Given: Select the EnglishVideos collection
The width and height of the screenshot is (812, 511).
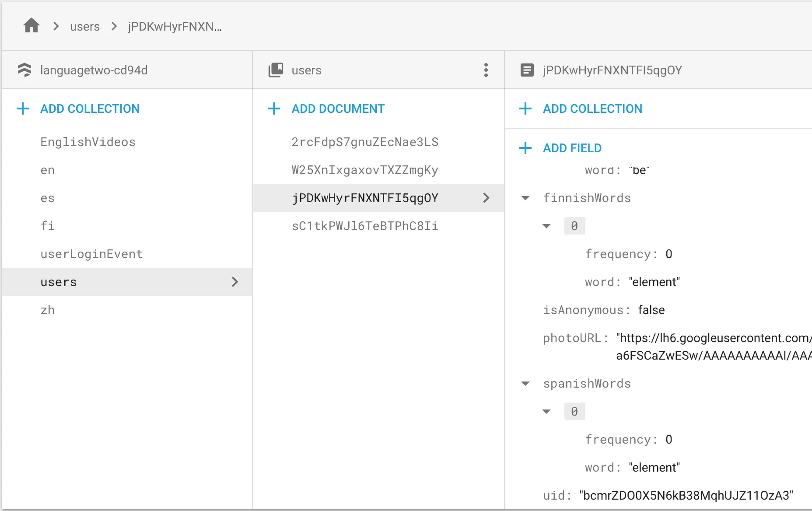Looking at the screenshot, I should click(88, 142).
